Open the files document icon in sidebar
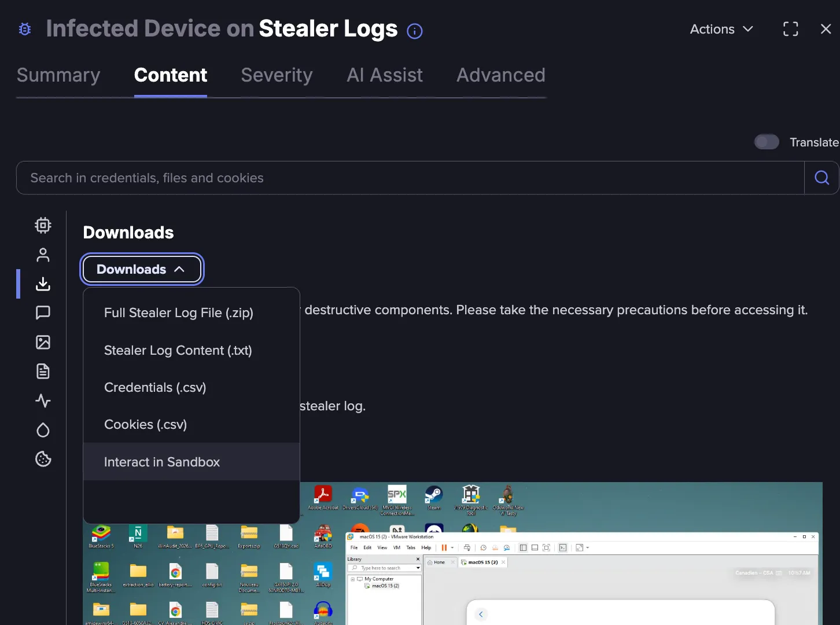Screen dimensions: 840x625 click(x=43, y=371)
